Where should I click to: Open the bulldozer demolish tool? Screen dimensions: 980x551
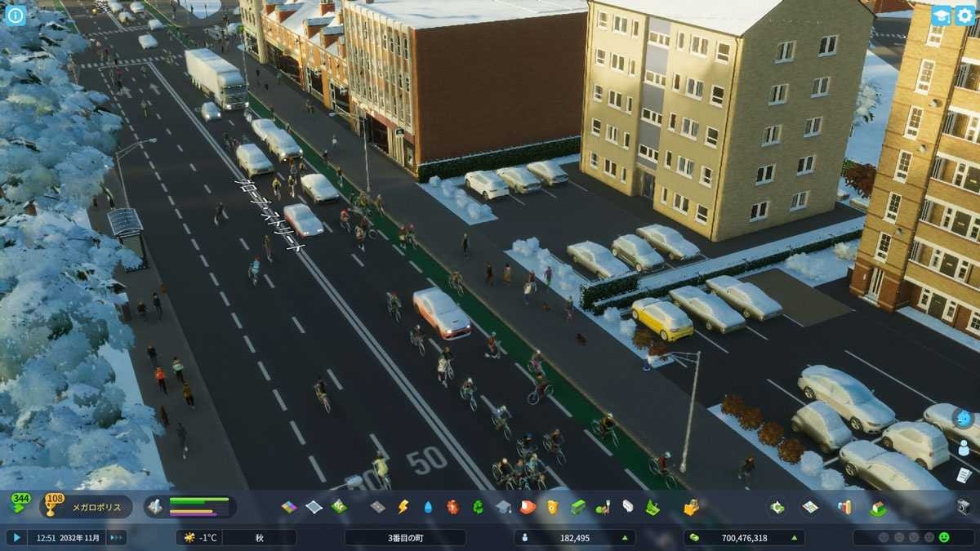tap(691, 507)
